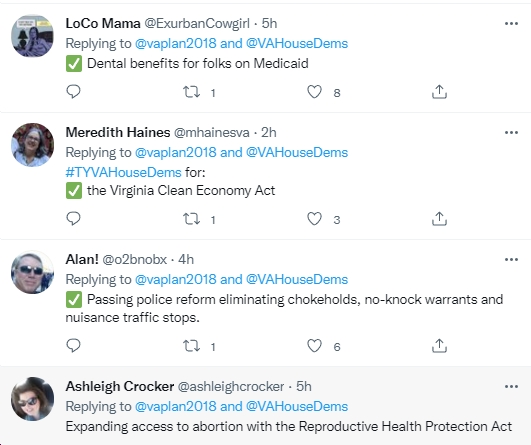The width and height of the screenshot is (531, 445).
Task: Visit @ExurbanCowgirl profile handle
Action: pos(197,23)
